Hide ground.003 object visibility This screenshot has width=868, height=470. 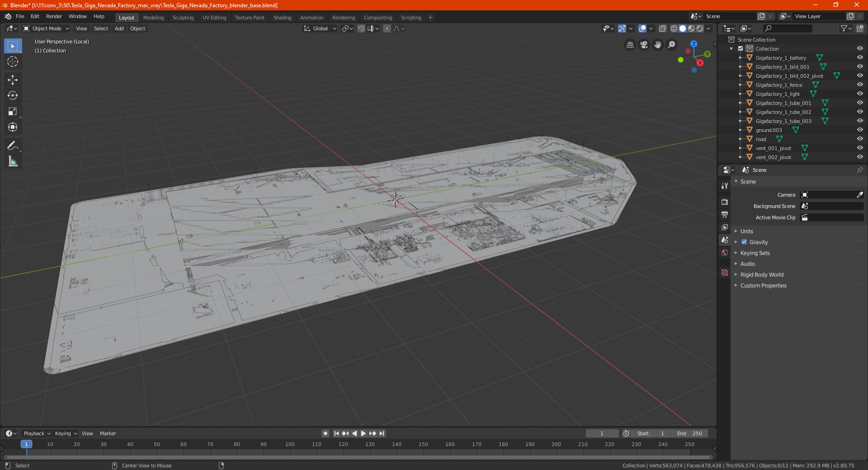860,130
